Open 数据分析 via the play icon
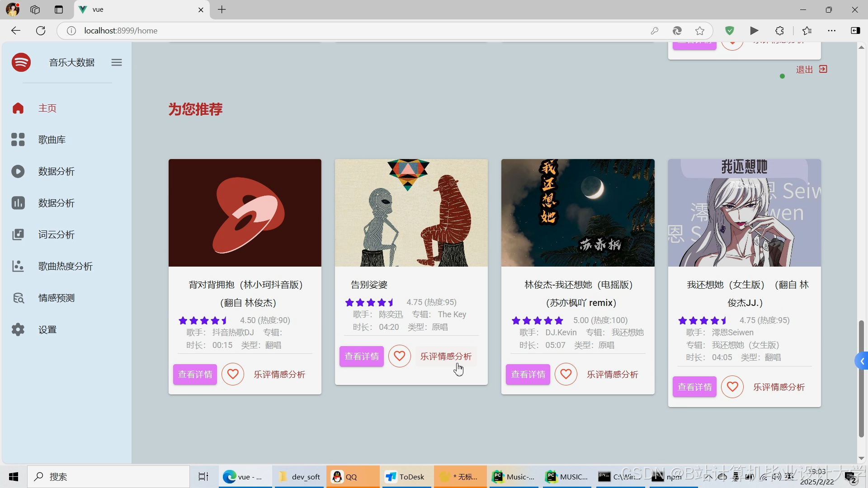 [18, 171]
